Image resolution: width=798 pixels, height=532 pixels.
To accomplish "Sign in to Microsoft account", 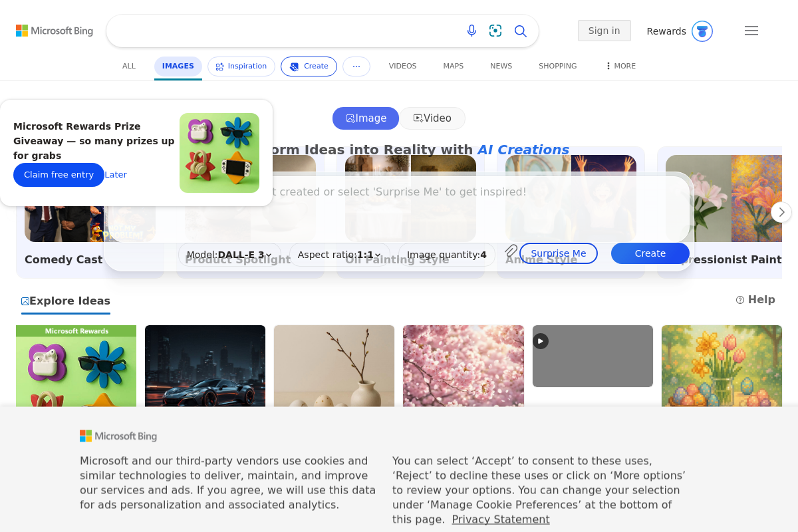I will point(604,31).
